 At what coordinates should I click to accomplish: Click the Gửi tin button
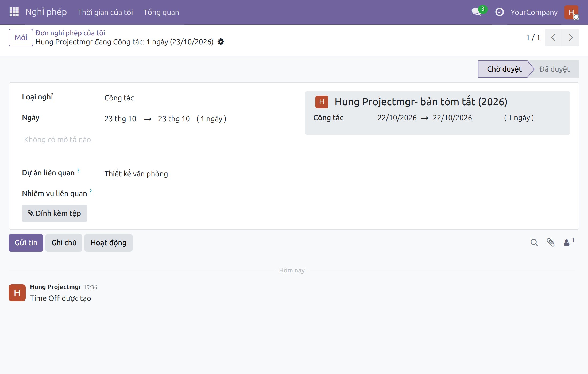click(x=26, y=243)
